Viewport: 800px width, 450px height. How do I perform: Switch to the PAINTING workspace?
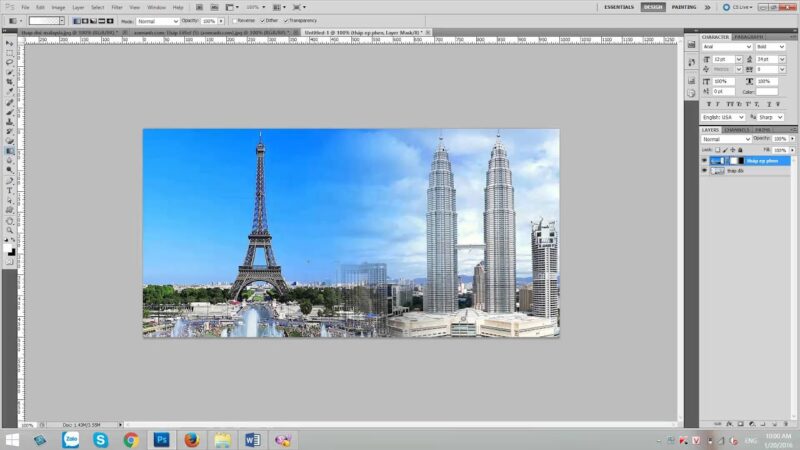click(684, 7)
